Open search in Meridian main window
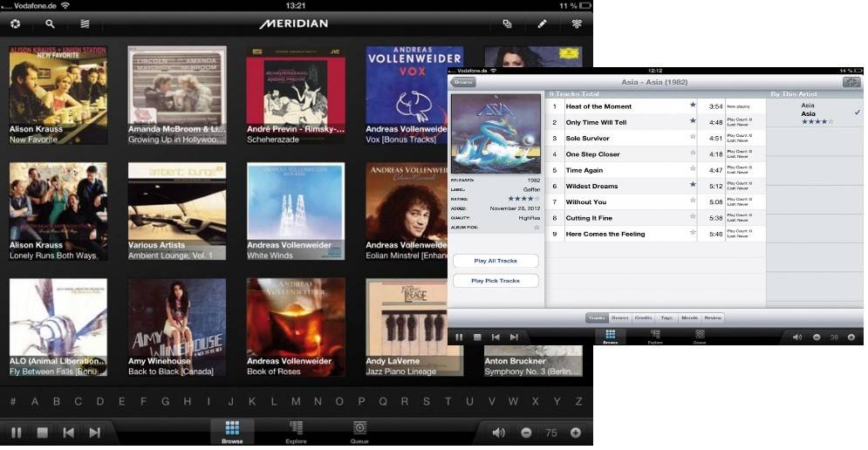This screenshot has height=450, width=868. click(50, 24)
